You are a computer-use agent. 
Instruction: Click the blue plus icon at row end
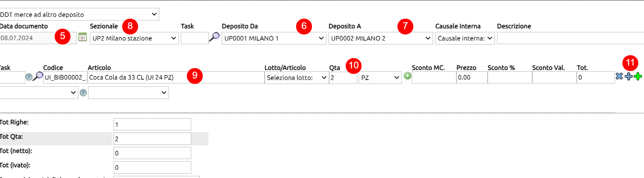pyautogui.click(x=629, y=76)
